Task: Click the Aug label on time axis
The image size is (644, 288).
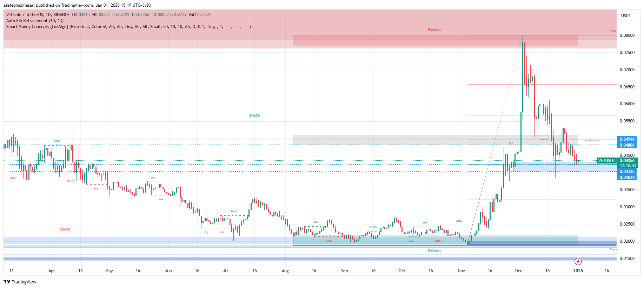Action: tap(285, 271)
